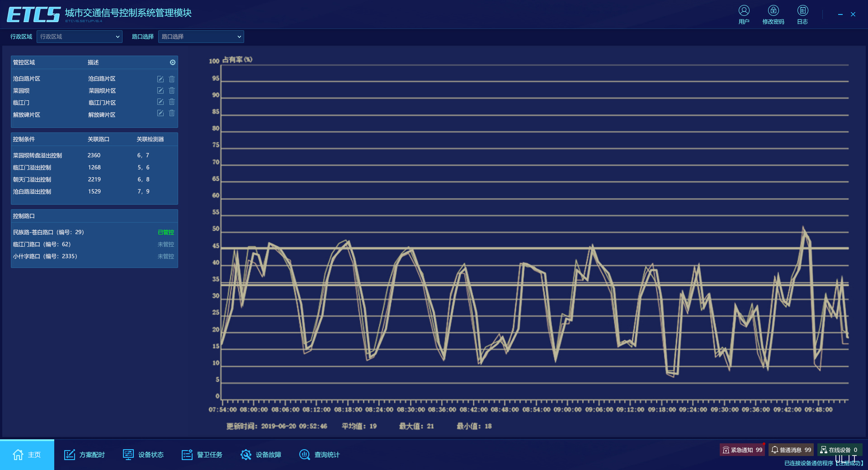
Task: Delete the 菜园坝 zone entry
Action: 172,91
